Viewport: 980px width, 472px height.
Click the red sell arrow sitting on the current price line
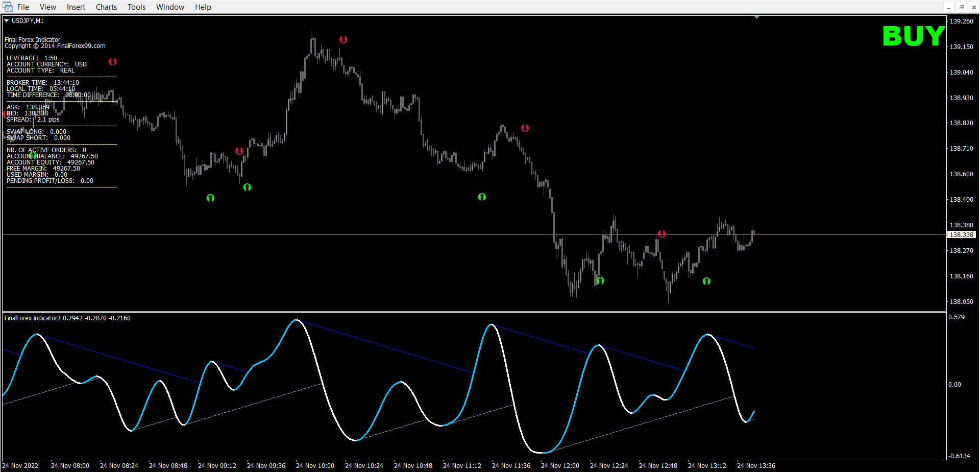point(661,234)
